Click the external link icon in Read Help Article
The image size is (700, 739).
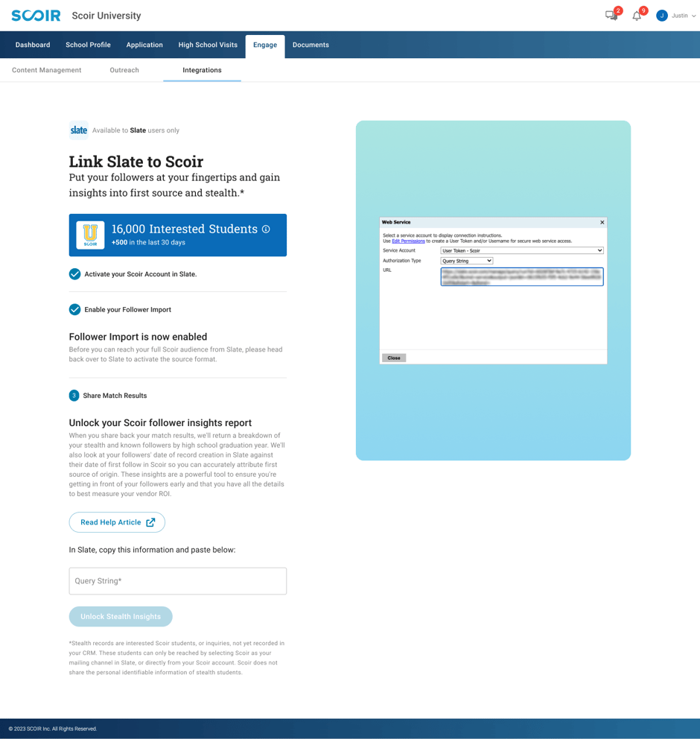150,522
